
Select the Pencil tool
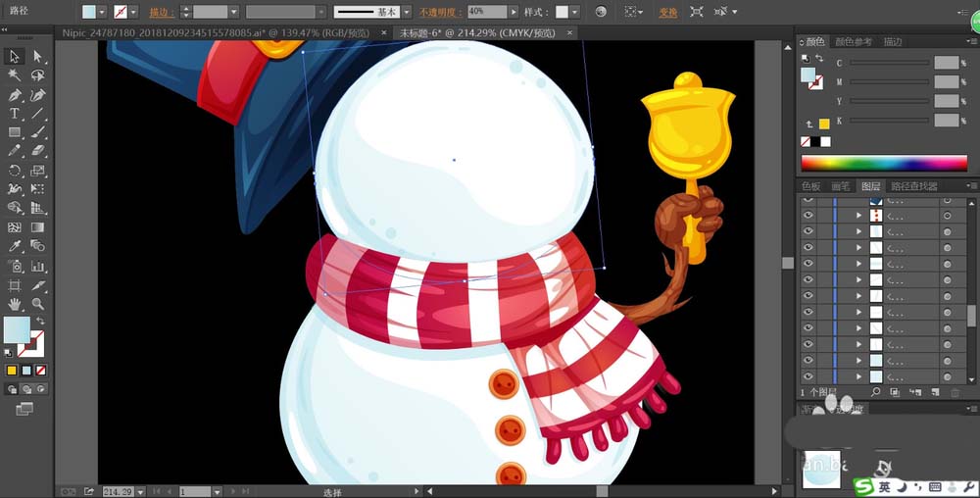pyautogui.click(x=15, y=151)
